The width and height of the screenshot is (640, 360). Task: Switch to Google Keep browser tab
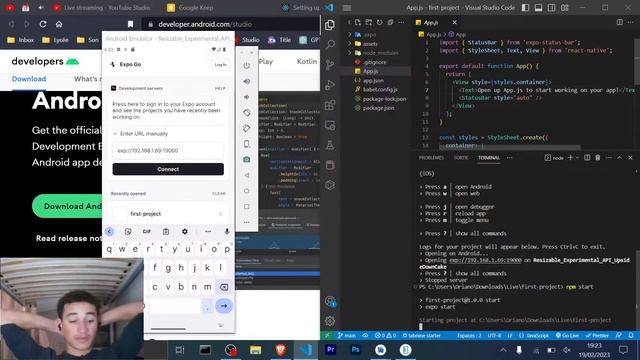point(191,8)
